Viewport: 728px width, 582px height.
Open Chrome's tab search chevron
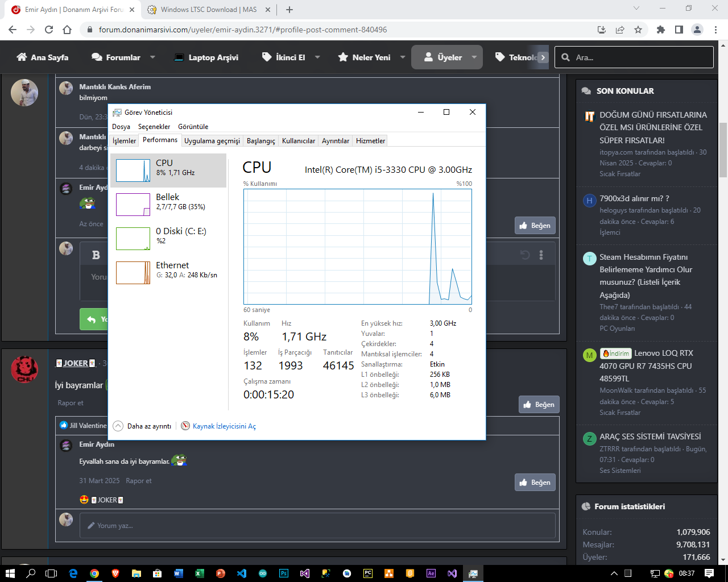pyautogui.click(x=636, y=9)
